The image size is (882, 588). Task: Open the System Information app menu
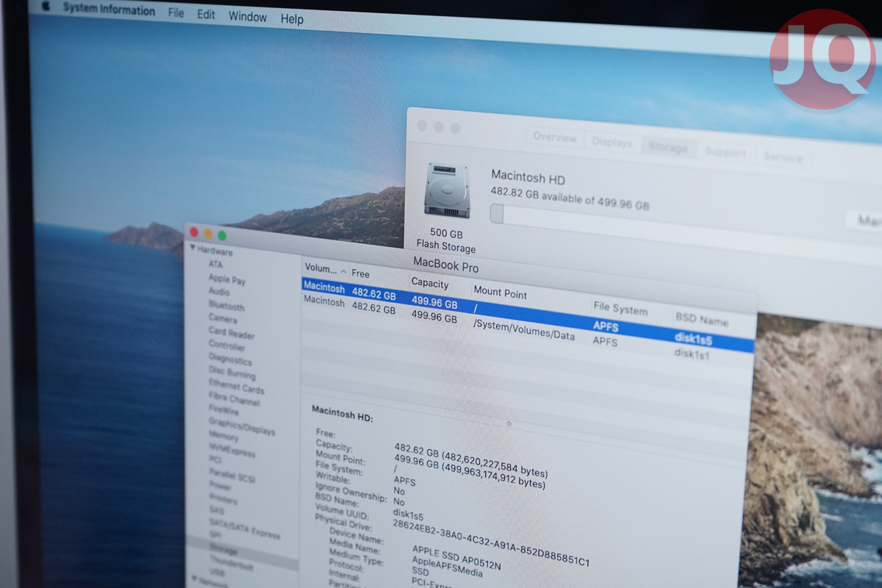[109, 10]
